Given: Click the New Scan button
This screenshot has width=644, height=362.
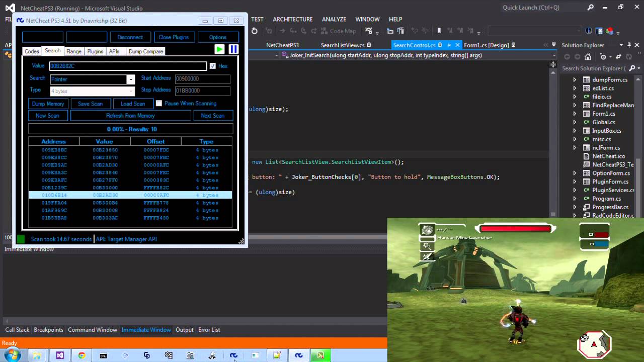Looking at the screenshot, I should (x=47, y=116).
